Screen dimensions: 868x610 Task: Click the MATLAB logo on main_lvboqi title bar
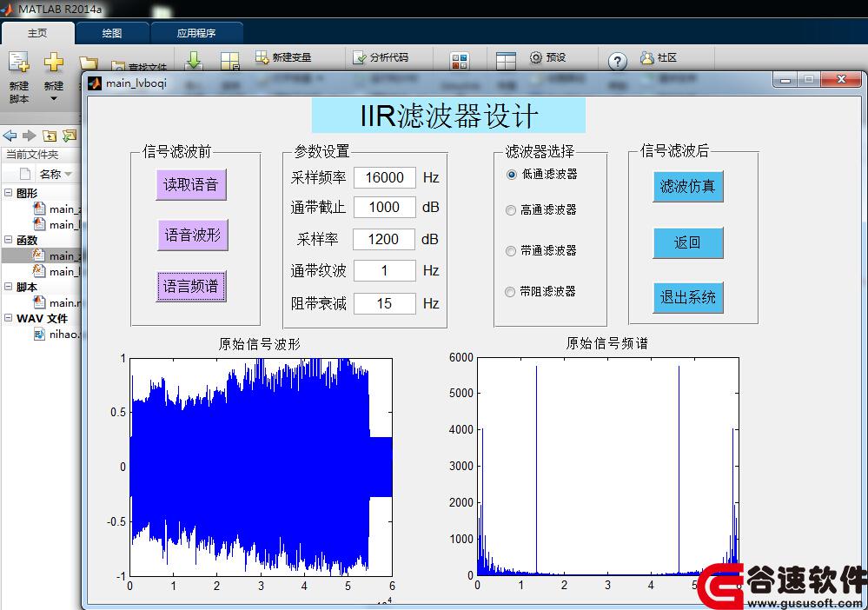coord(96,83)
